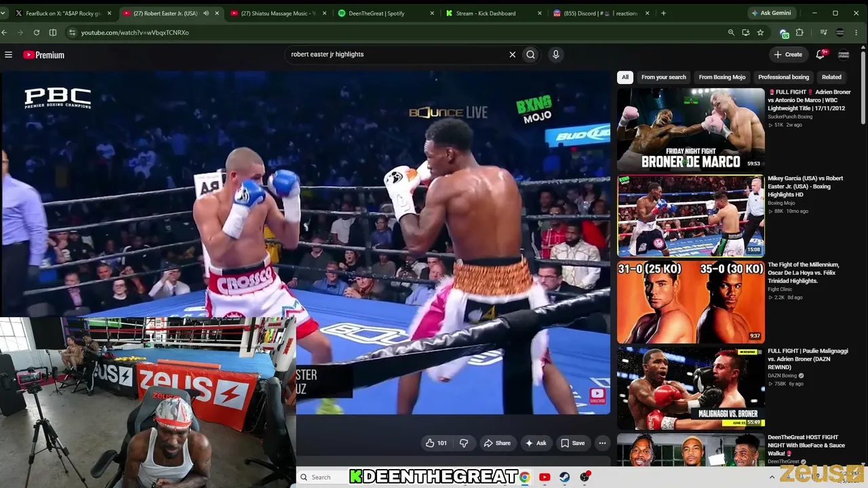Close the FearBuck on X tab
Viewport: 868px width, 488px height.
108,13
